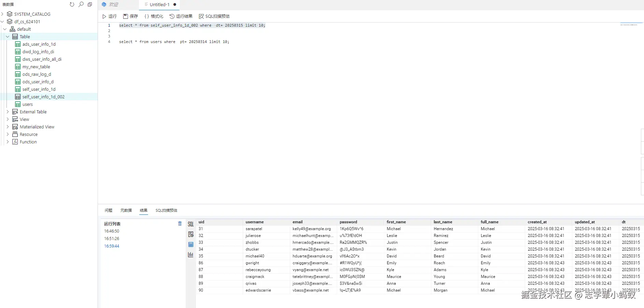
Task: Open run results from toolbar
Action: click(181, 16)
